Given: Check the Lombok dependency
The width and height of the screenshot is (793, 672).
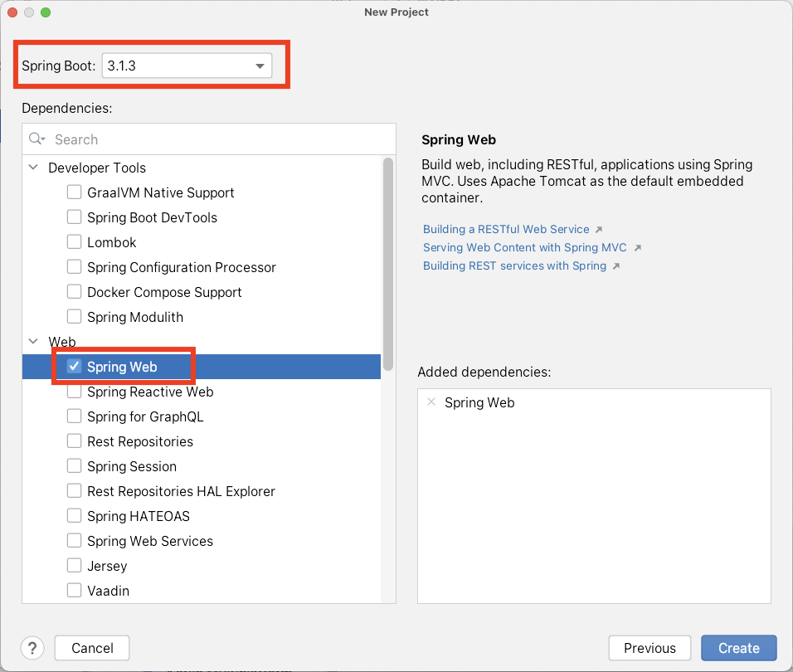Looking at the screenshot, I should tap(75, 241).
